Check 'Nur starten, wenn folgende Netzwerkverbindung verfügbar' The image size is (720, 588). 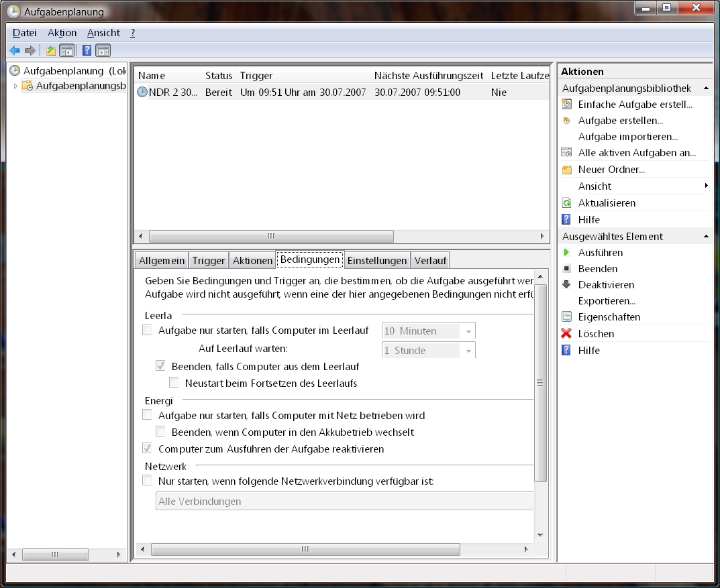148,481
